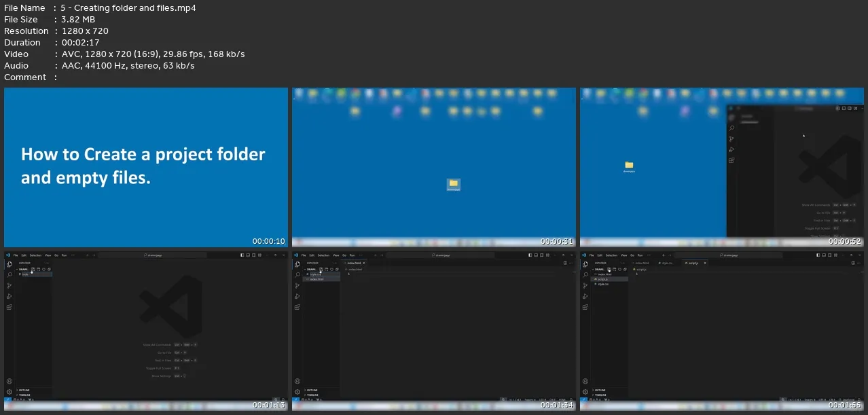Open Extensions icon in the 00:01:13 frame
Viewport: 868px width, 415px height.
point(10,308)
